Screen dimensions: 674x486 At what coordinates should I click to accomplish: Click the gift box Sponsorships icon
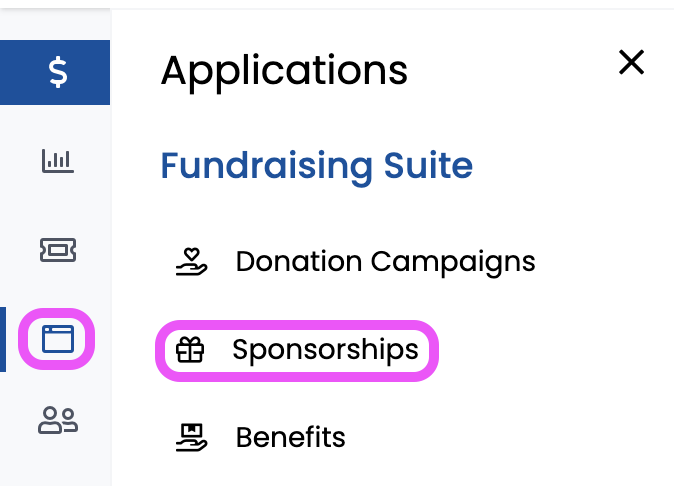coord(190,350)
